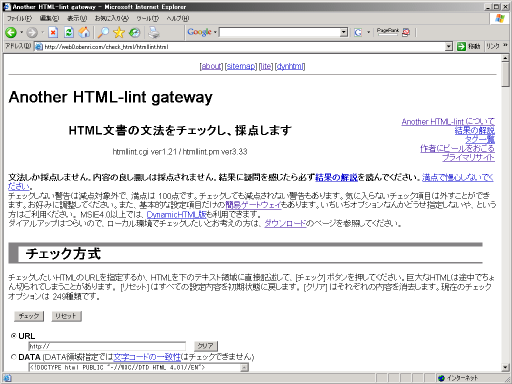Open Favorites with the star icon

[119, 32]
